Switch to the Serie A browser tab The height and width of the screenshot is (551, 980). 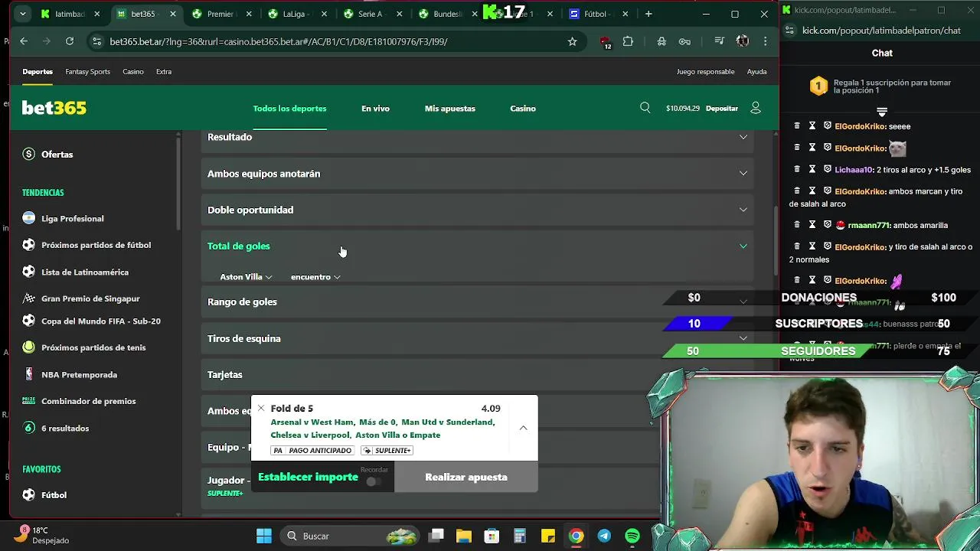tap(370, 14)
